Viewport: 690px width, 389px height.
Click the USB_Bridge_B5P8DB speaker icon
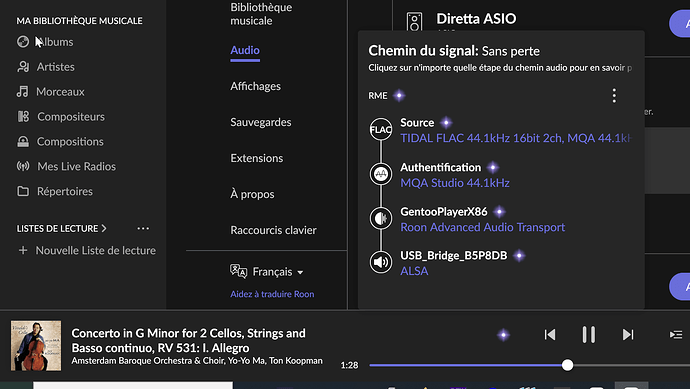click(381, 262)
